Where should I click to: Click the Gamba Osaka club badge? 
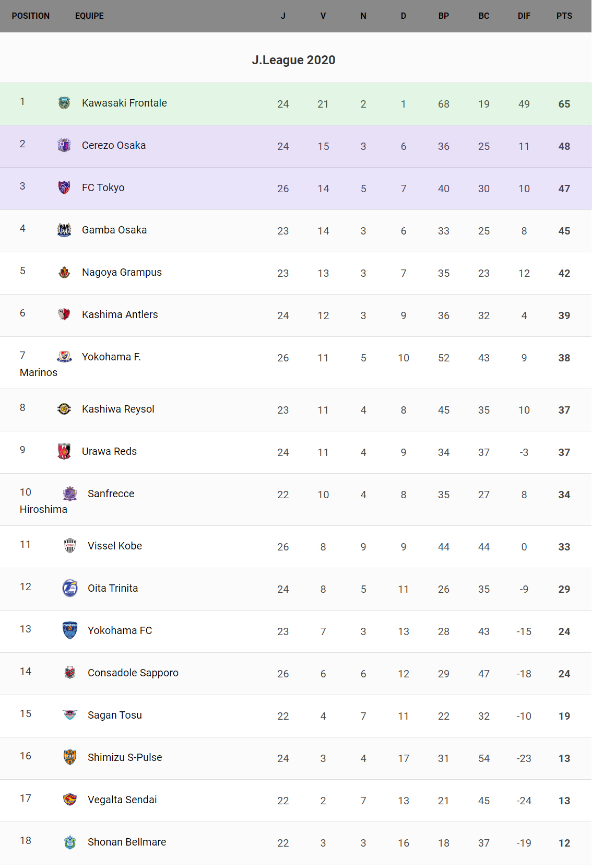pos(64,230)
